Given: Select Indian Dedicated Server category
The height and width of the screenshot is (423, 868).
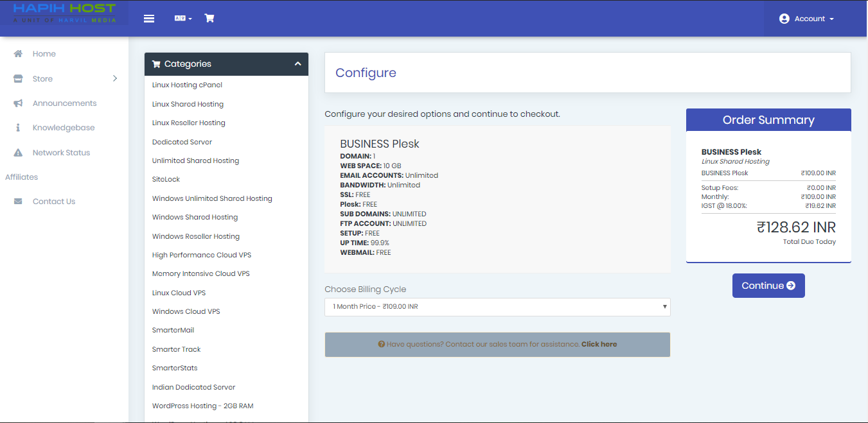Looking at the screenshot, I should 194,387.
